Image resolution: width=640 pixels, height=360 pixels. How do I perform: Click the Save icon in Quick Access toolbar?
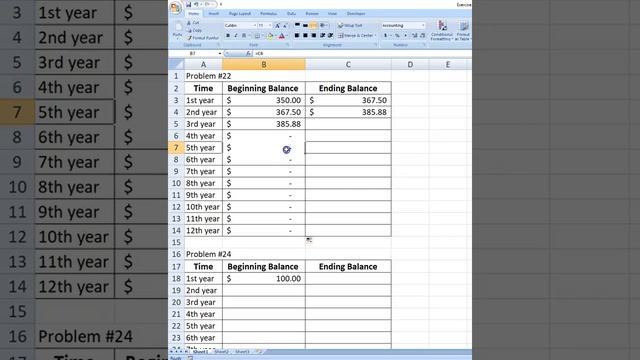[x=189, y=4]
